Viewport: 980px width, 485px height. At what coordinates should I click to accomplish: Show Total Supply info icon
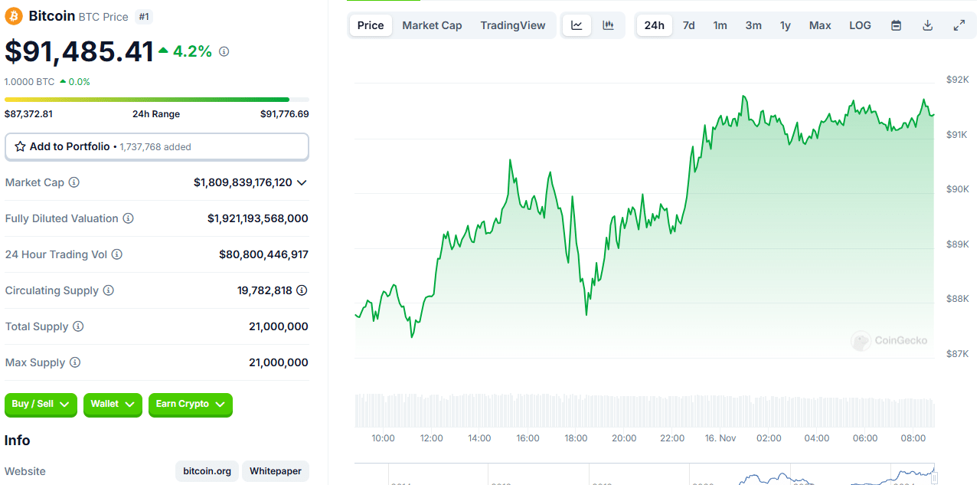tap(78, 326)
